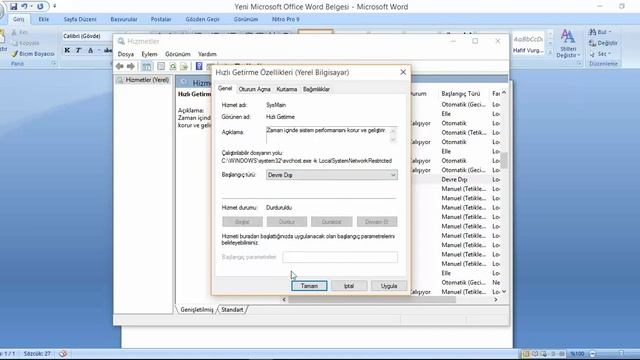Click the Sözcük: 27 word count in status bar

pyautogui.click(x=37, y=353)
